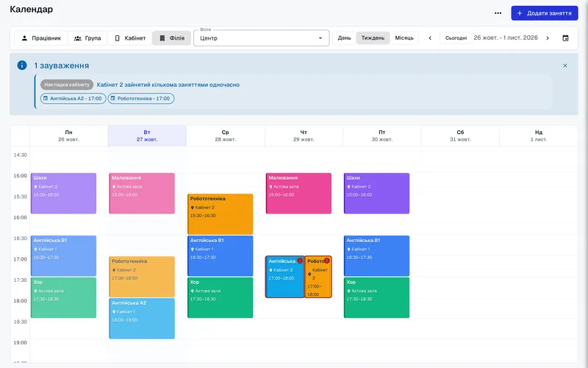Open the three-dot more options menu
The width and height of the screenshot is (588, 368).
pos(498,13)
